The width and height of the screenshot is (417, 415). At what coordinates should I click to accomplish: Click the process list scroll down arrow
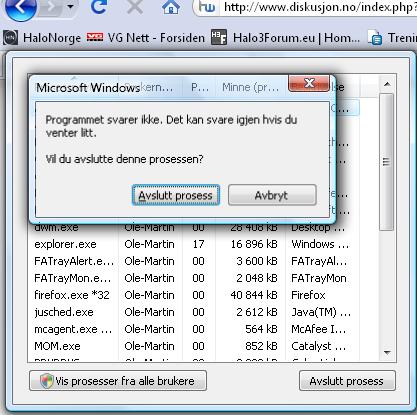pyautogui.click(x=387, y=352)
